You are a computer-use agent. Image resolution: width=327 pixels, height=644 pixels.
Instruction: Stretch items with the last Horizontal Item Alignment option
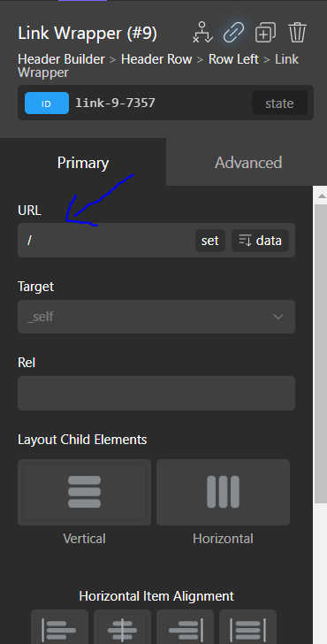click(x=247, y=626)
